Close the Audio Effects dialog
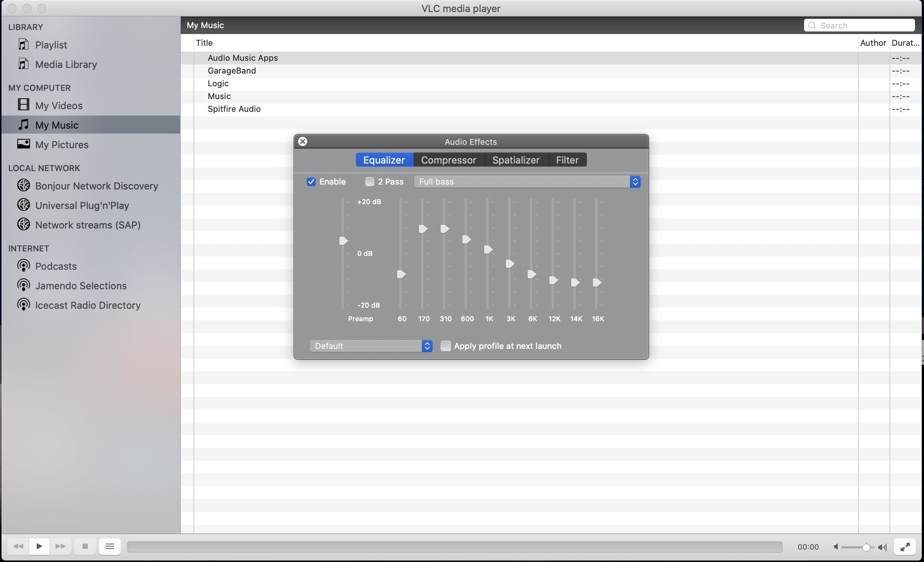 (x=303, y=141)
